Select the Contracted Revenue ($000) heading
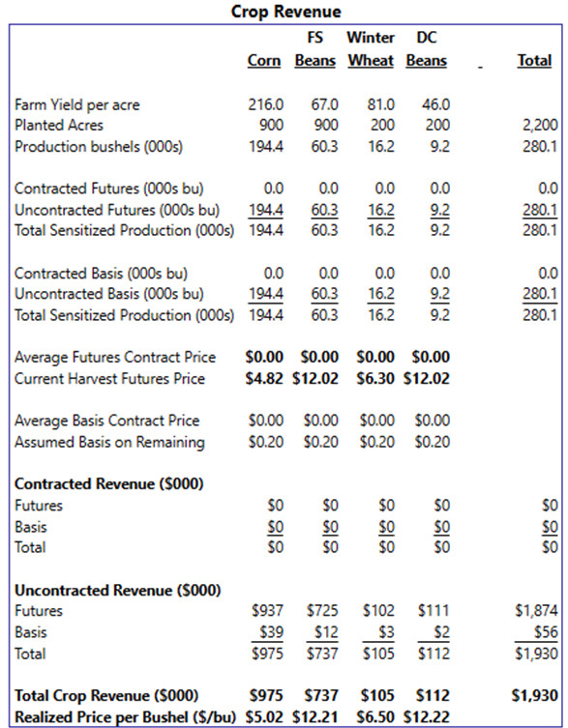This screenshot has width=568, height=728. pyautogui.click(x=109, y=483)
